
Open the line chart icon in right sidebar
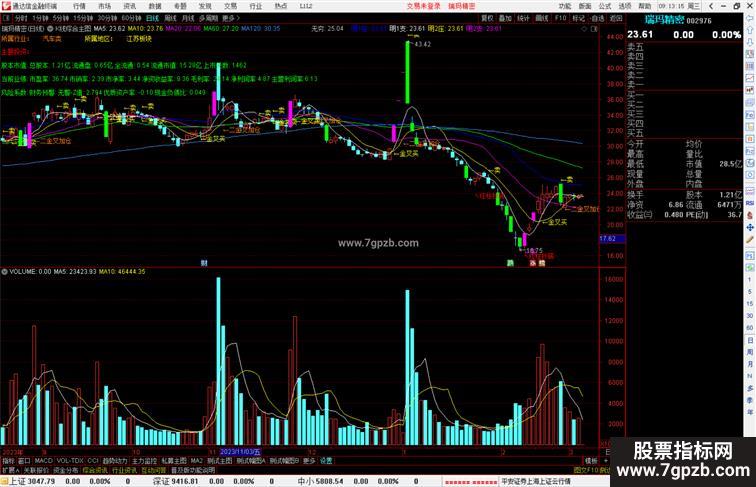coord(750,78)
